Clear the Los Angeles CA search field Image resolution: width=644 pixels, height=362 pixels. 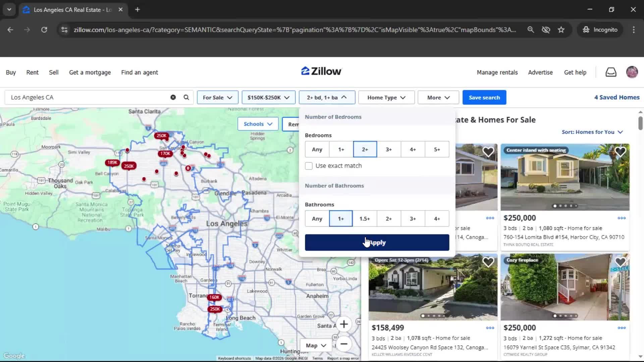[x=173, y=97]
